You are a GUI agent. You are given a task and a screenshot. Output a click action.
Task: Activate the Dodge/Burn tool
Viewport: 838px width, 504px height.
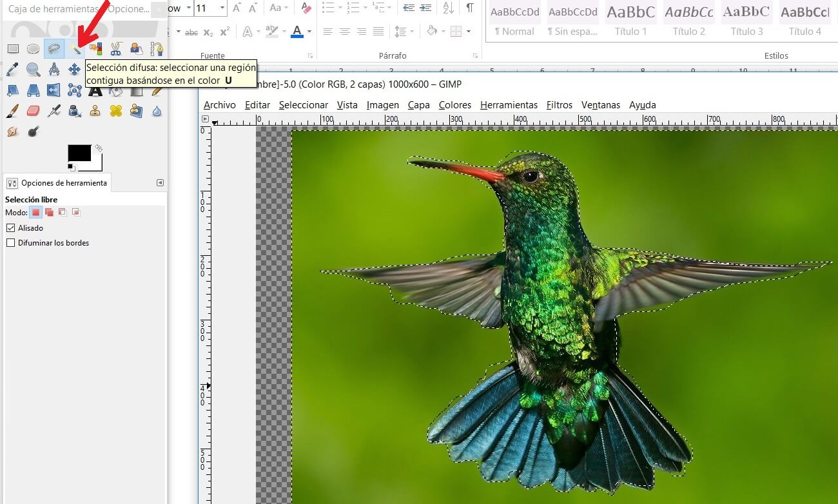tap(33, 131)
